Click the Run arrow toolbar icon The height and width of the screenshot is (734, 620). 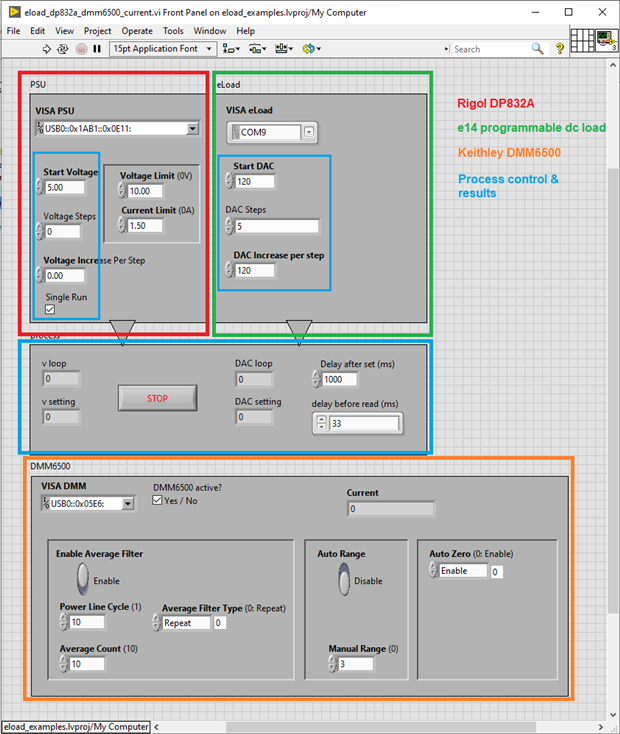(46, 49)
